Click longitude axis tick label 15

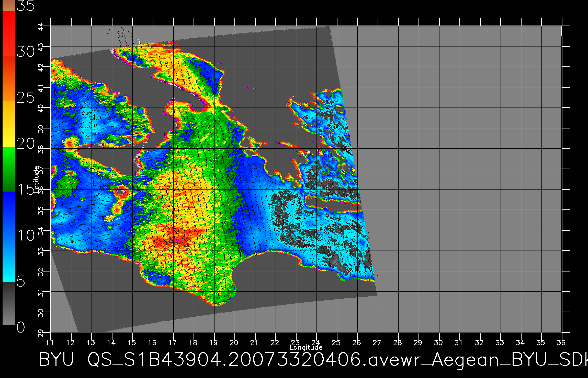(x=132, y=342)
